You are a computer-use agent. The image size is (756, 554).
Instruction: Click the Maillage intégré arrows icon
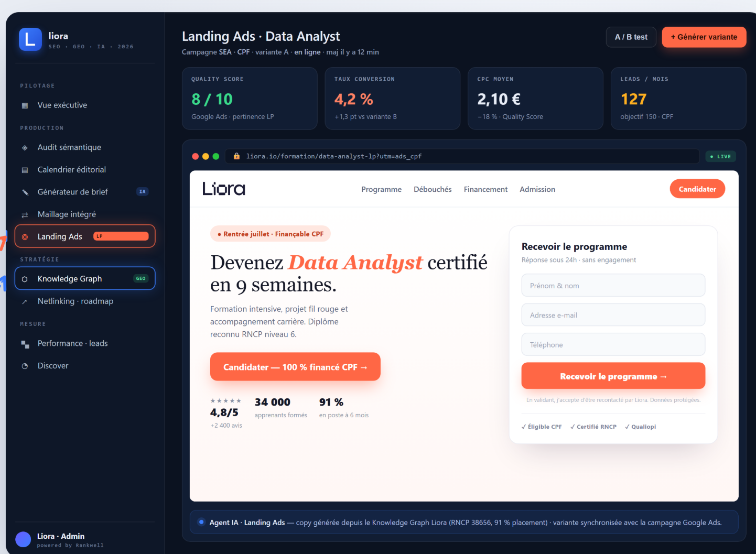tap(25, 215)
